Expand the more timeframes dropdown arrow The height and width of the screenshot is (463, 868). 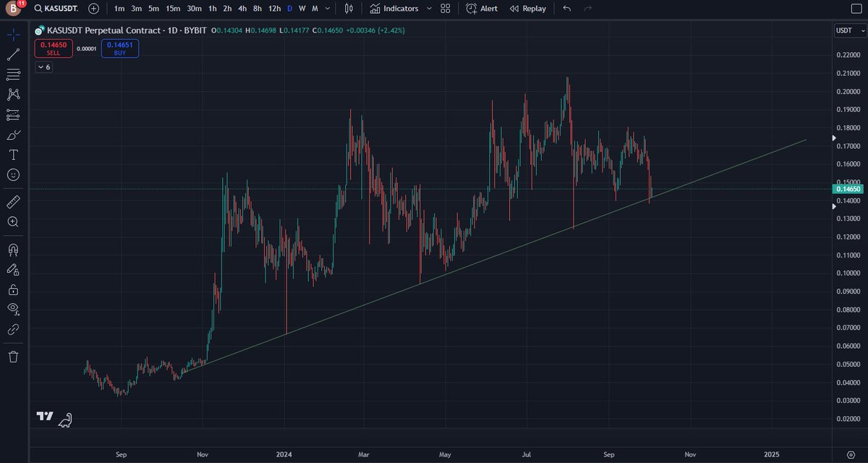click(328, 9)
